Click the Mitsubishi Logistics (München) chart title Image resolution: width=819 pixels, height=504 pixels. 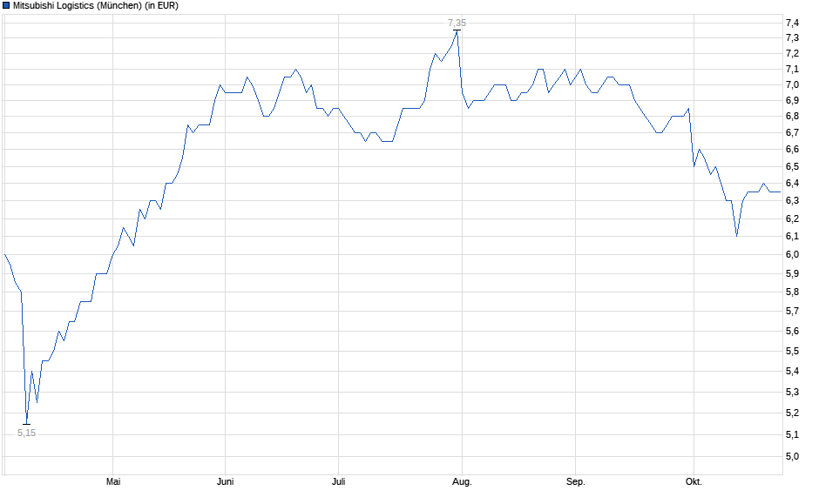[96, 5]
